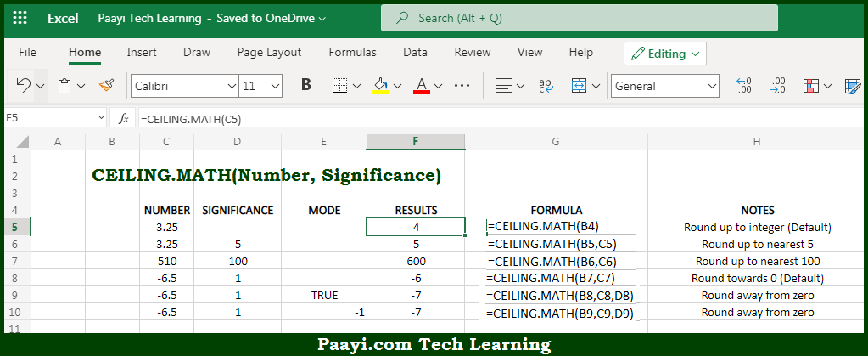868x356 pixels.
Task: Select the RESULTS cell showing 600
Action: pos(416,261)
